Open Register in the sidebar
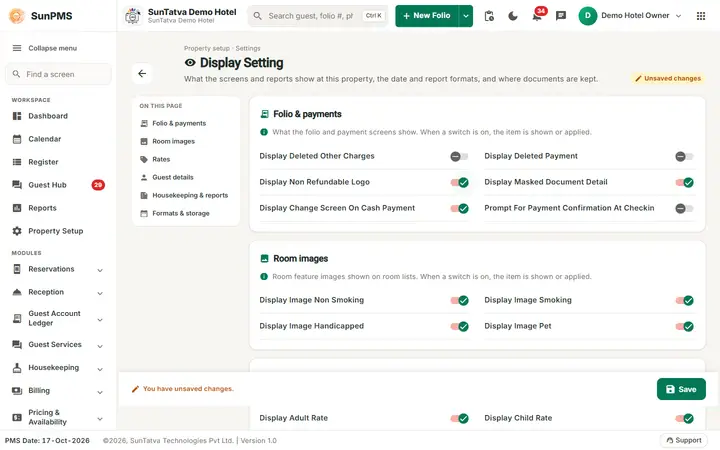This screenshot has width=720, height=450. pos(58,162)
